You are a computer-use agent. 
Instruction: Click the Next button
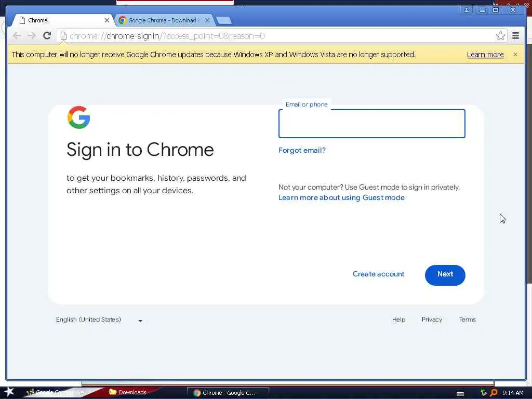[445, 275]
